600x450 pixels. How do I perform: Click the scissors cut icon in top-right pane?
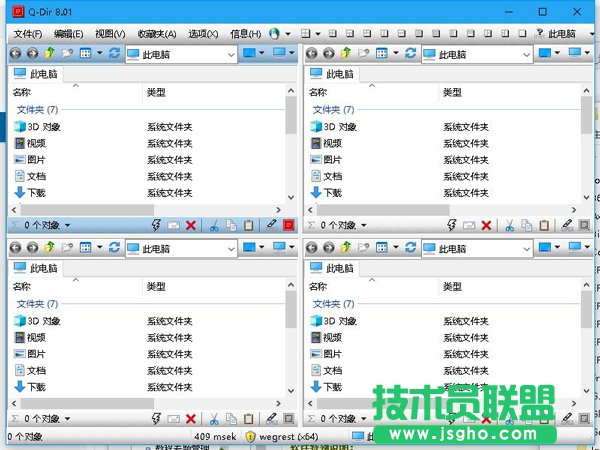[509, 226]
